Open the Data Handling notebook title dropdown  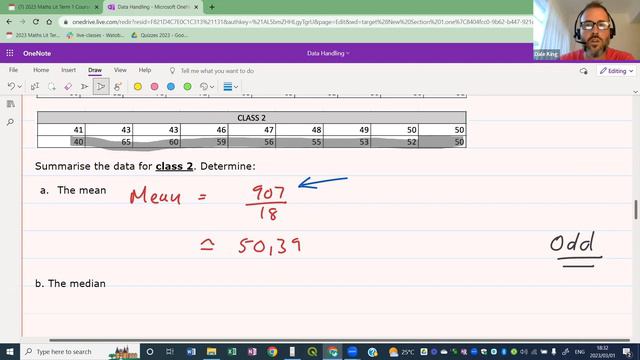[328, 53]
